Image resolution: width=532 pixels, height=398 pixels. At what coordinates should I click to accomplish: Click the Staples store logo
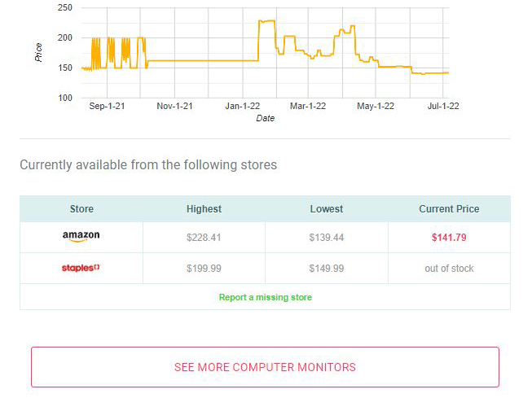pyautogui.click(x=81, y=268)
